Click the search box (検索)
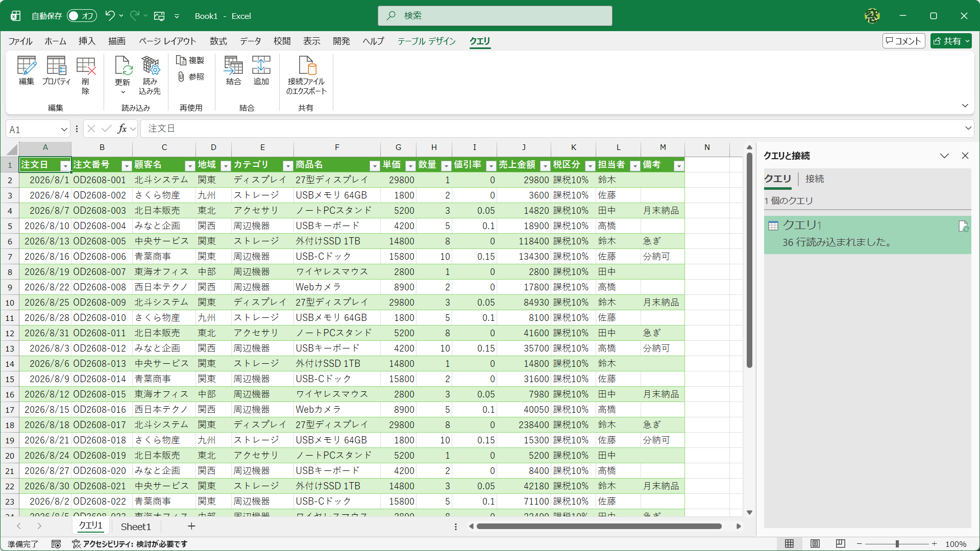The image size is (980, 551). tap(495, 16)
